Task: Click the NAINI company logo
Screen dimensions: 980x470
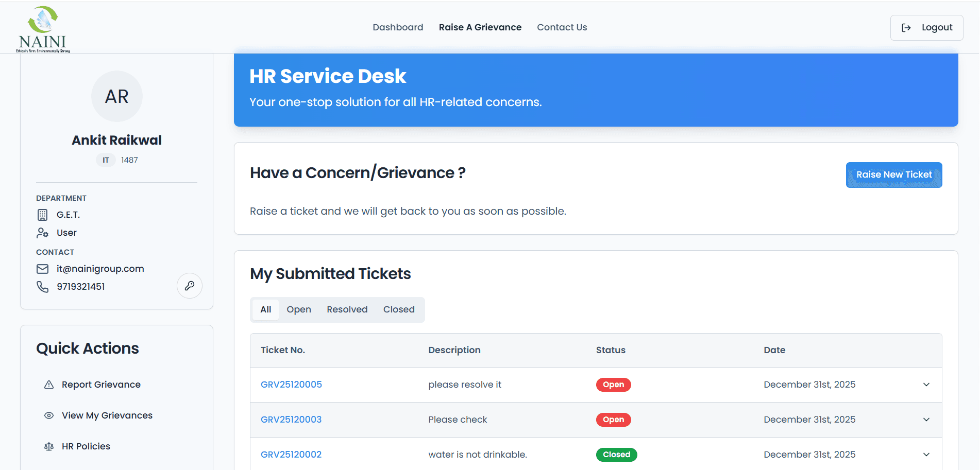Action: point(42,26)
